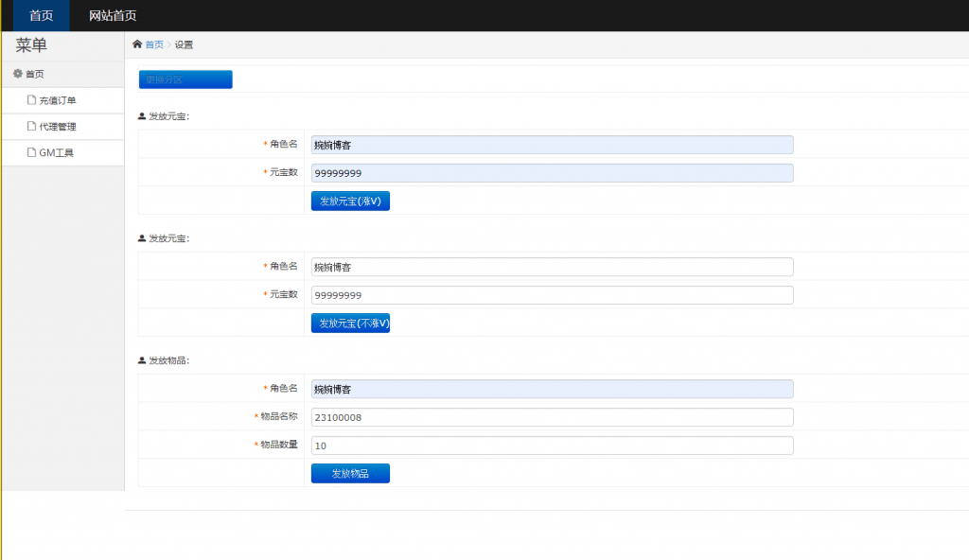This screenshot has width=969, height=560.
Task: Click the file icon next to GM工具
Action: point(31,152)
